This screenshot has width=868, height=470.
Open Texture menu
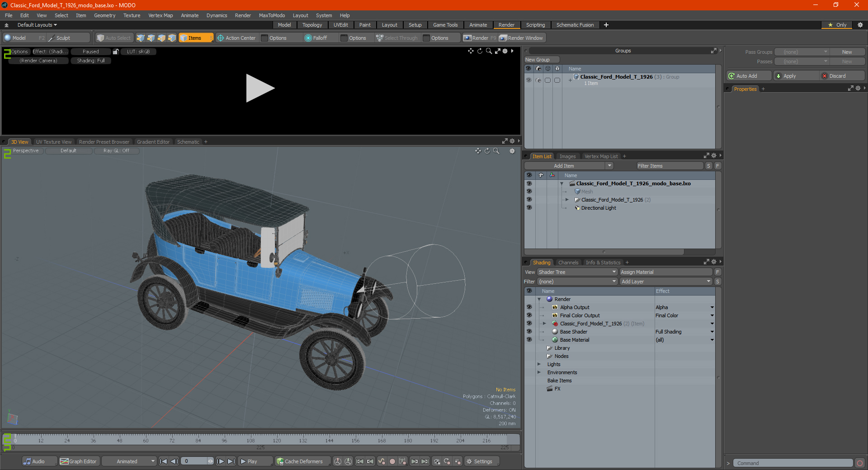[x=132, y=15]
